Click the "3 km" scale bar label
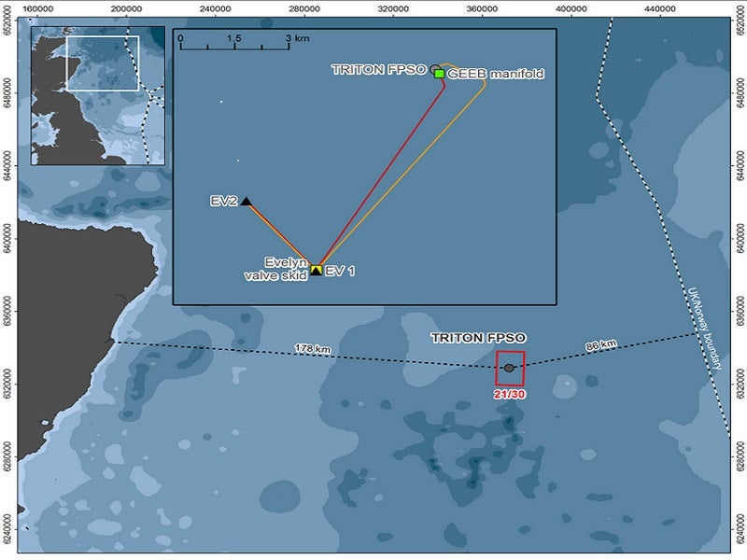The image size is (747, 560). click(296, 40)
